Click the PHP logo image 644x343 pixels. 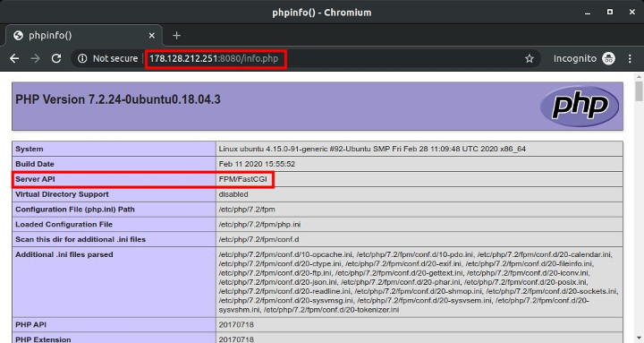click(x=580, y=106)
